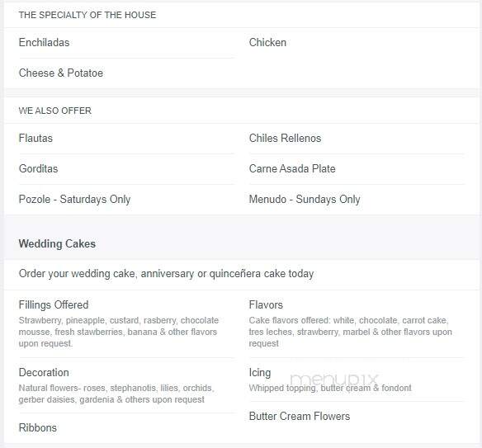Select the Butter Cream Flowers item
This screenshot has height=448, width=482.
(300, 416)
